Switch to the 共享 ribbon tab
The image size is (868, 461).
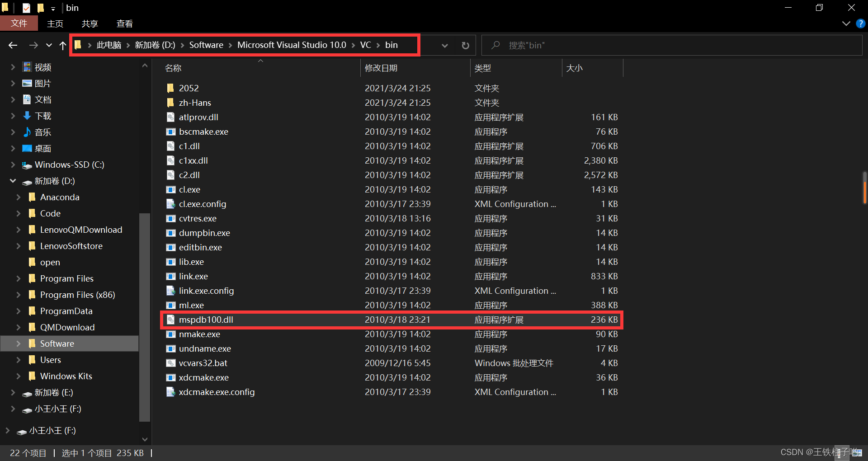(x=90, y=24)
